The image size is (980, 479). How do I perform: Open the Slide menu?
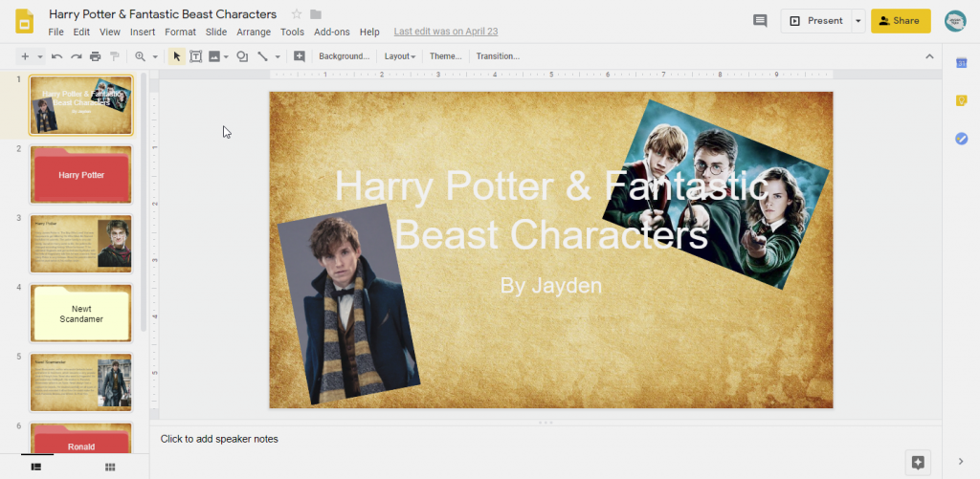[216, 32]
